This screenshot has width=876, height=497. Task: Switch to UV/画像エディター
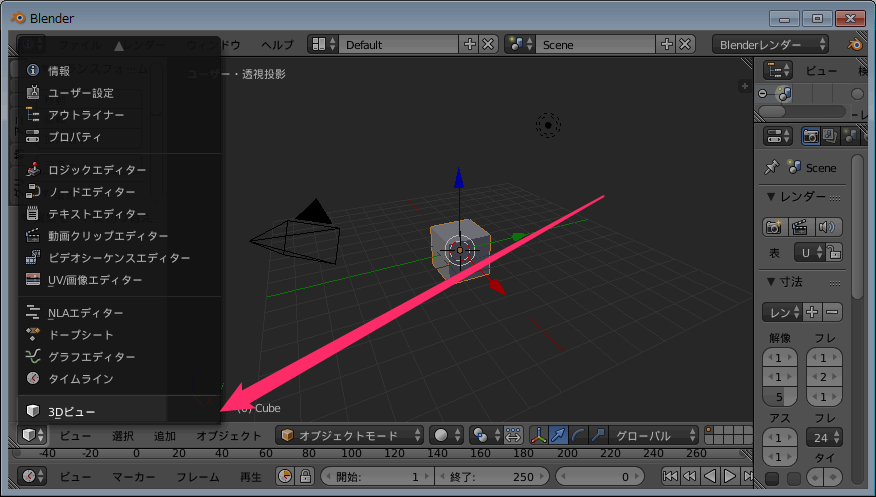click(120, 280)
